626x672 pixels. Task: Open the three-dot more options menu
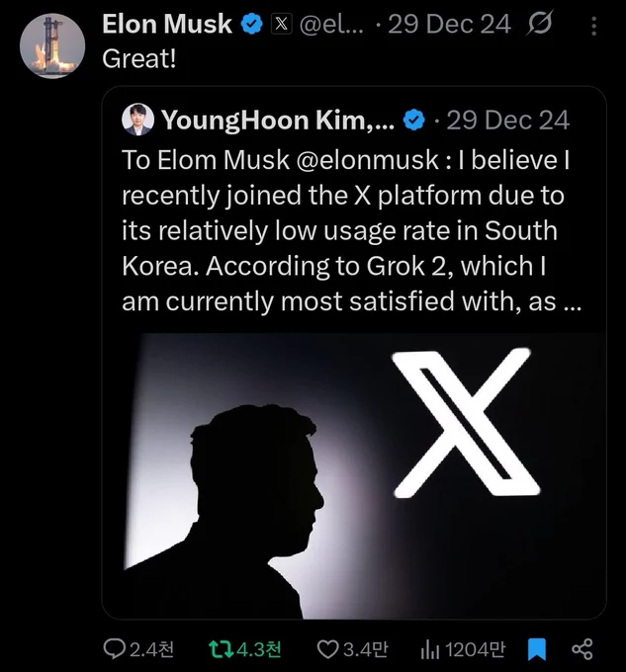(593, 26)
